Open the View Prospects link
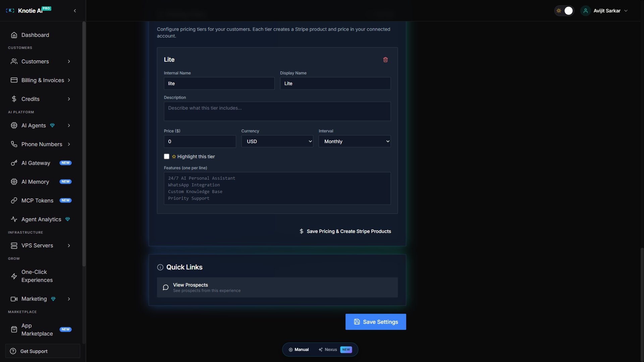Viewport: 644px width, 362px height. [277, 287]
